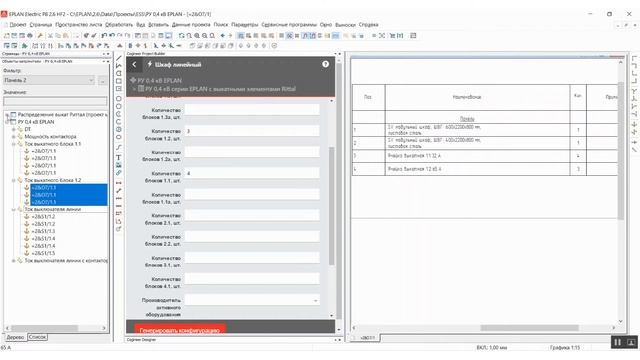Screen dimensions: 640x360
Task: Select the Circle drawing tool
Action: [x=119, y=99]
